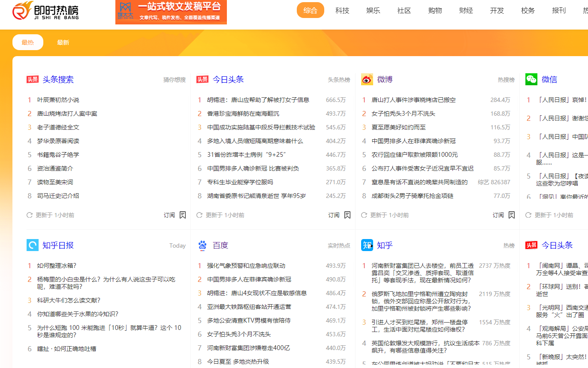Screen dimensions: 588x368
Task: Click the blue 知乎 logo icon
Action: pos(367,245)
